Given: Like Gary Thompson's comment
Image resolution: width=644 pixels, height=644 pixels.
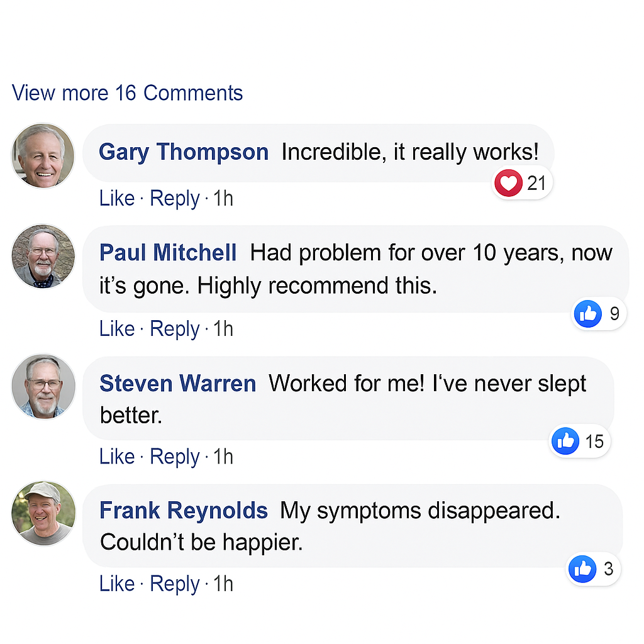Looking at the screenshot, I should point(117,198).
